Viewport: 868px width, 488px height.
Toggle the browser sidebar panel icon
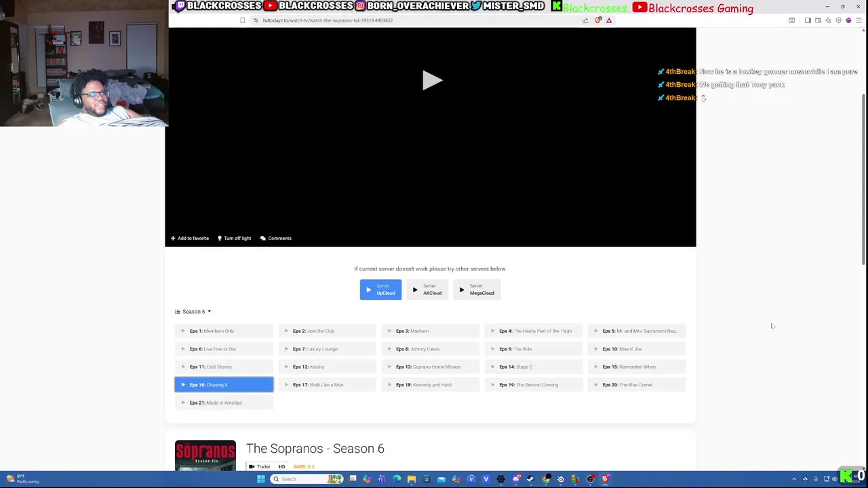(808, 20)
